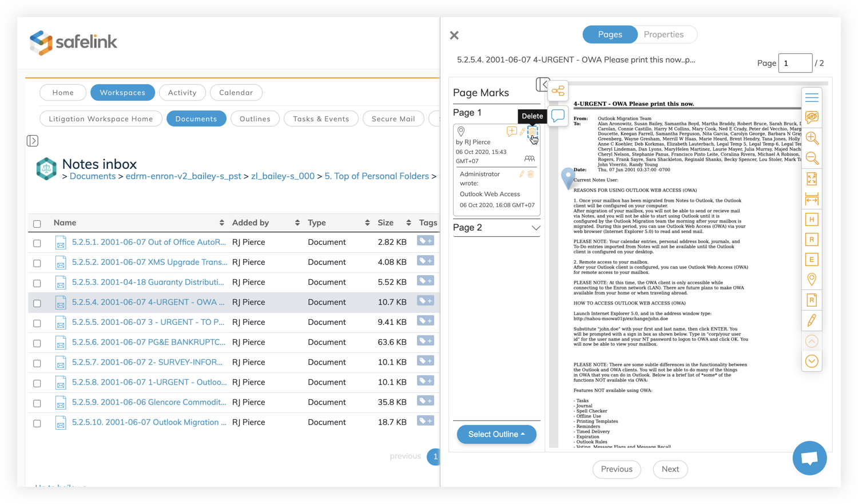The height and width of the screenshot is (504, 858).
Task: Add tag to 5.2.5.1 Out of Office document
Action: pyautogui.click(x=425, y=241)
